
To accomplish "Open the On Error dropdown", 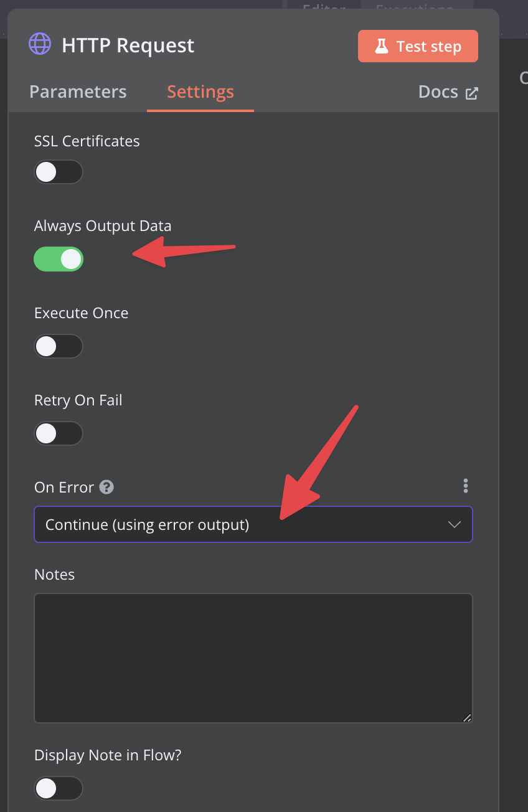I will point(253,524).
